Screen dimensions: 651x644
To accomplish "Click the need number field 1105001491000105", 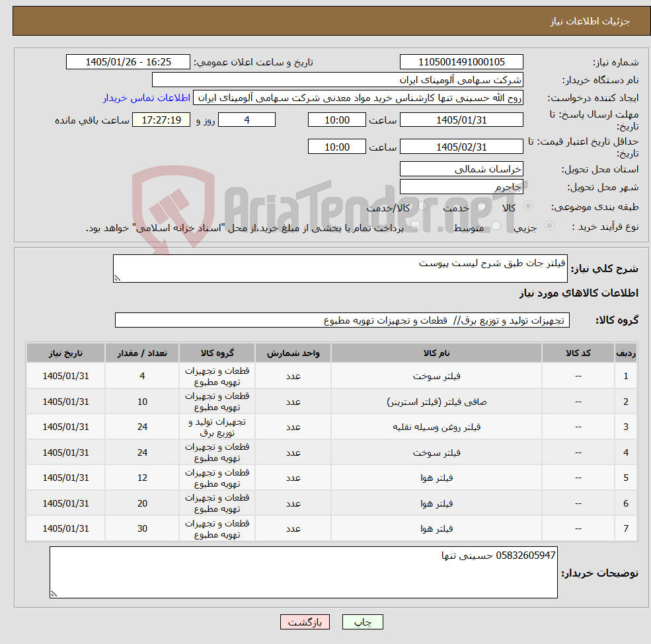I will [x=461, y=62].
